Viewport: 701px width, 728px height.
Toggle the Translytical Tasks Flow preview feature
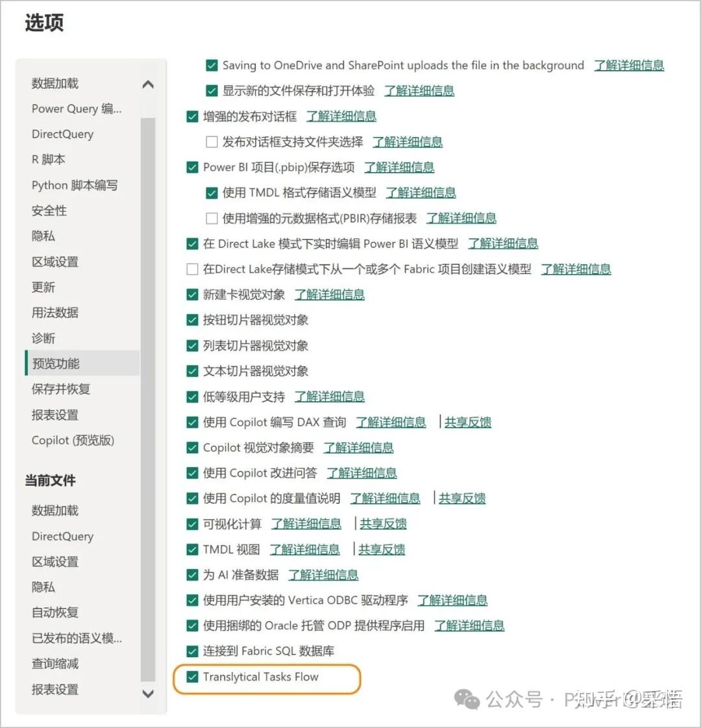tap(192, 677)
